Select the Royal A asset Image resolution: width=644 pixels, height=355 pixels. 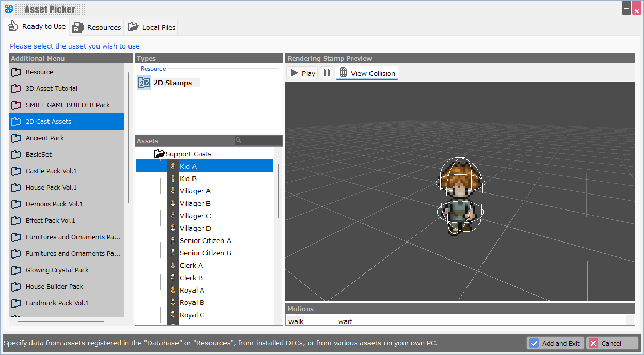click(191, 290)
